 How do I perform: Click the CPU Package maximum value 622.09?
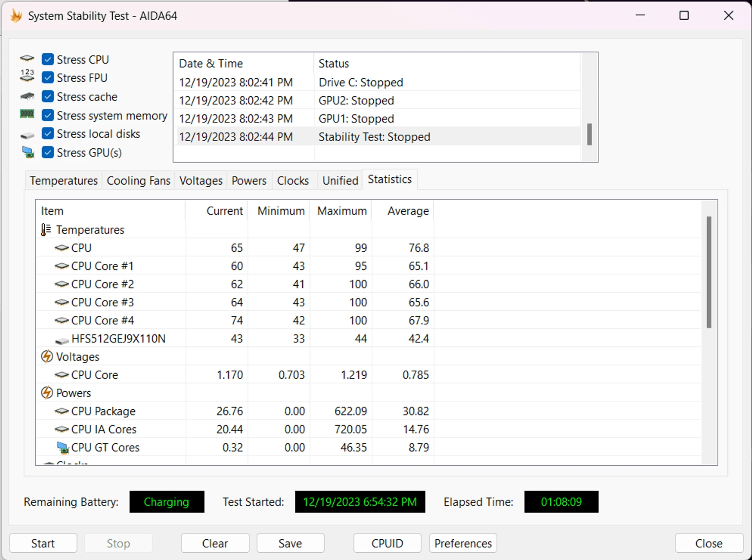351,411
